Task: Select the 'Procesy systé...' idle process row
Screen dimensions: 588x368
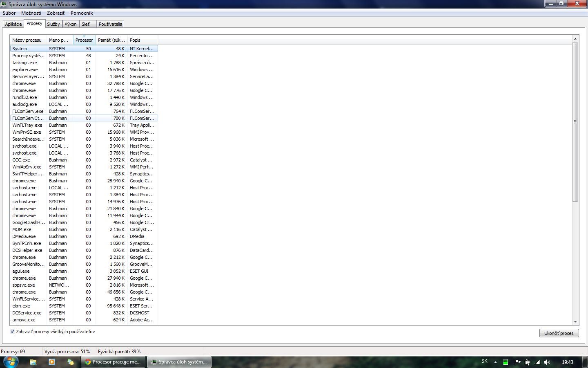Action: [x=84, y=56]
